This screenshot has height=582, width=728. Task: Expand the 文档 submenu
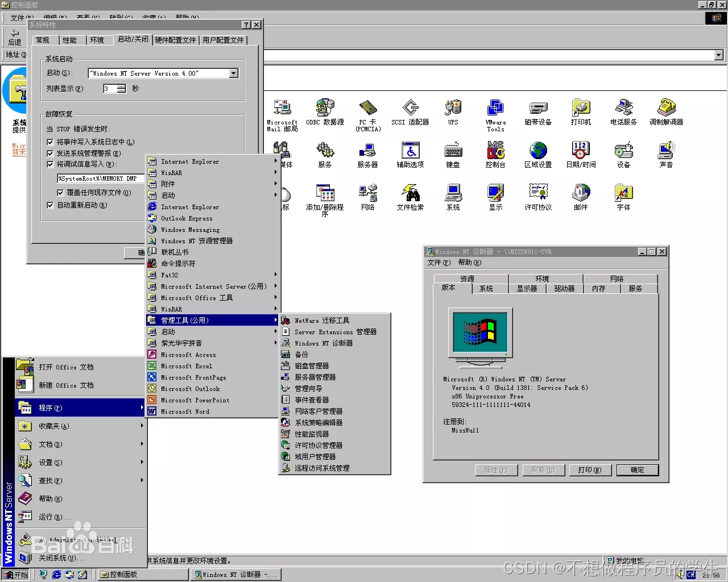click(80, 444)
